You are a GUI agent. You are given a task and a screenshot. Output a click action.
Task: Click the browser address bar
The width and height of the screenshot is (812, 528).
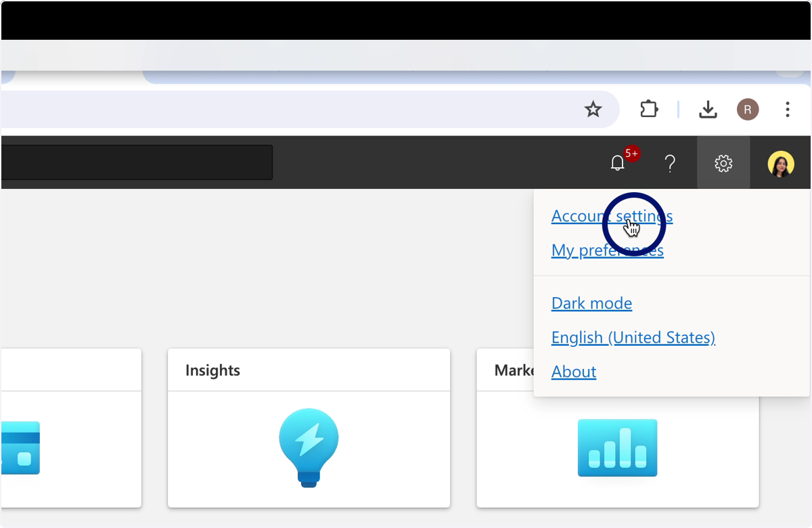pyautogui.click(x=309, y=109)
